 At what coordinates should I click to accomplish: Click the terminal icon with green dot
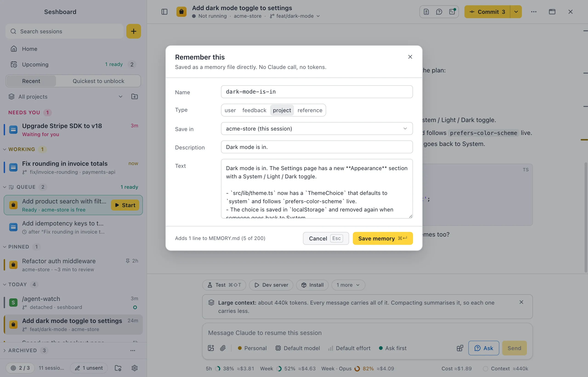click(x=452, y=12)
